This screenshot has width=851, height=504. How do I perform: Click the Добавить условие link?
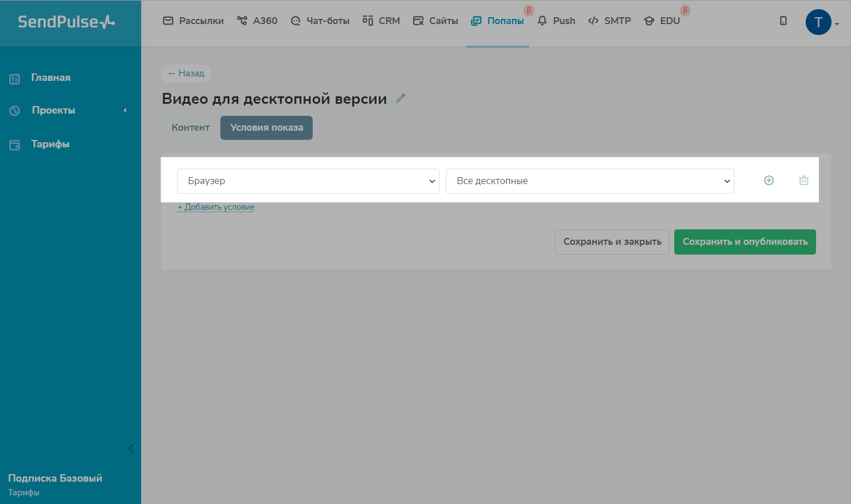coord(216,207)
